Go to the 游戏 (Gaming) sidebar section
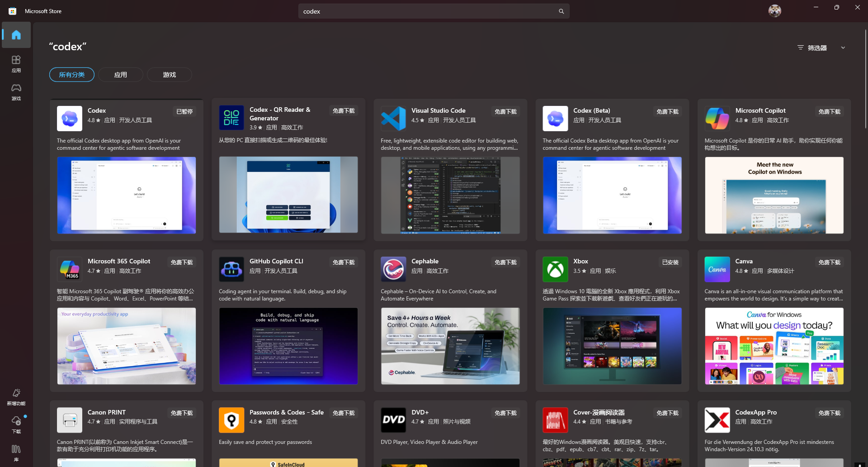The image size is (868, 467). point(16,92)
